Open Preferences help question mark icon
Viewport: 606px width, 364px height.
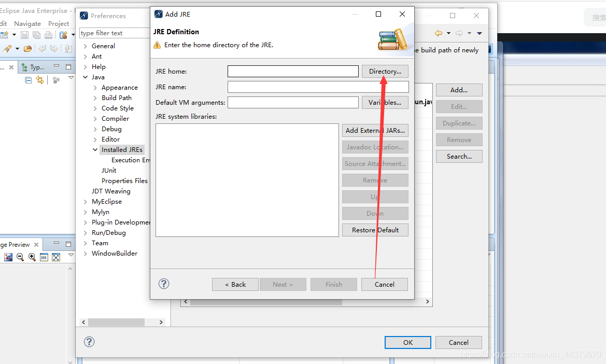[89, 342]
